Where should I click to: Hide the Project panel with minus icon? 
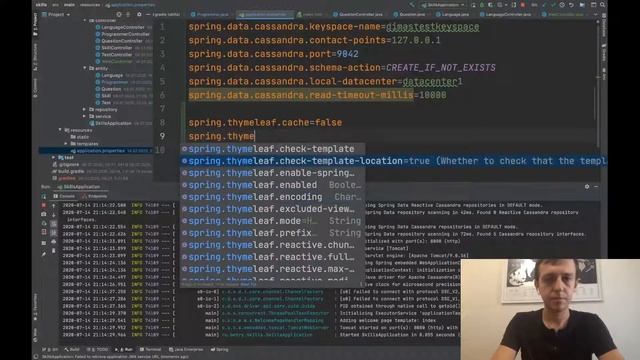148,14
